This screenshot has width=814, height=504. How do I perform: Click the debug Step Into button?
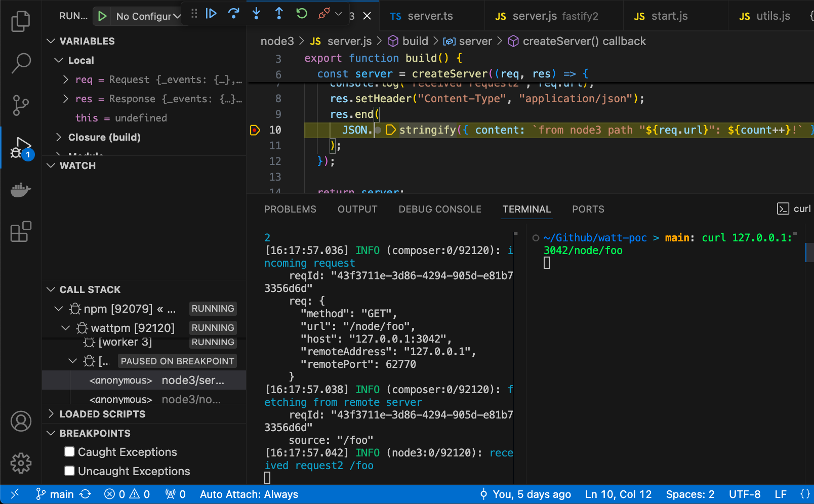pos(257,14)
